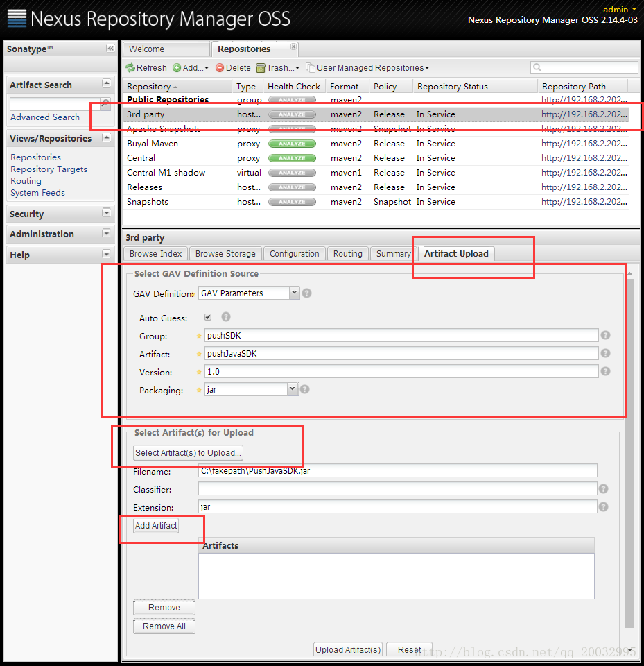This screenshot has width=644, height=666.
Task: Click help icon for Classifier field
Action: (x=603, y=489)
